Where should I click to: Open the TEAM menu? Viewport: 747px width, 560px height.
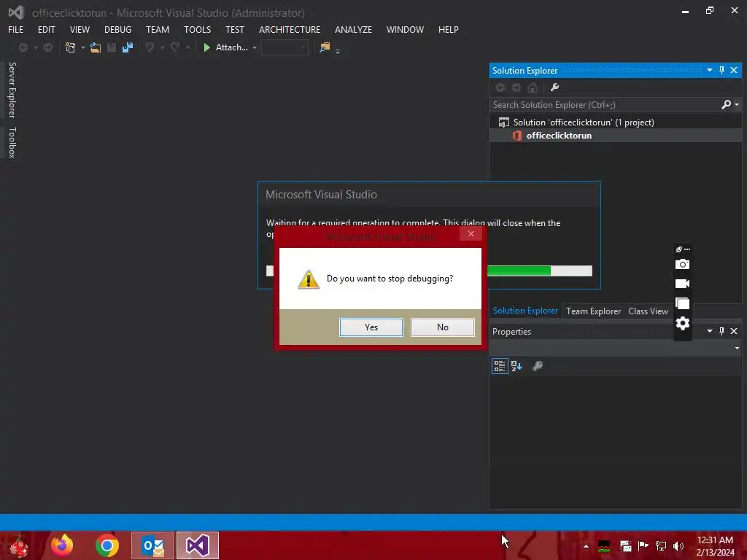tap(158, 29)
